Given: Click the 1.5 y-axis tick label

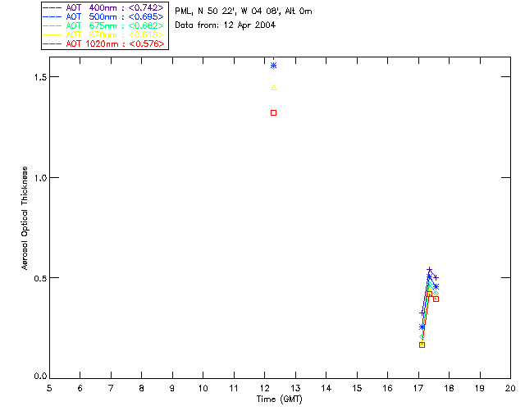Looking at the screenshot, I should pos(40,77).
